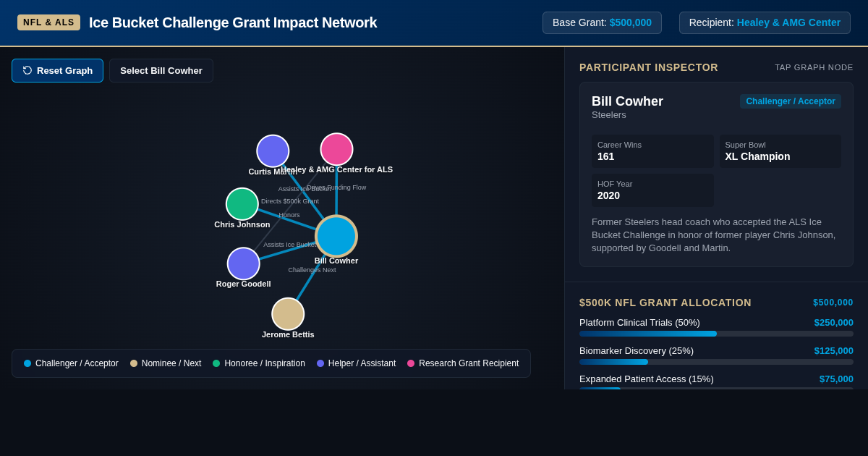Click the Bill Cowher inspector heading
This screenshot has height=456, width=868.
point(627,101)
